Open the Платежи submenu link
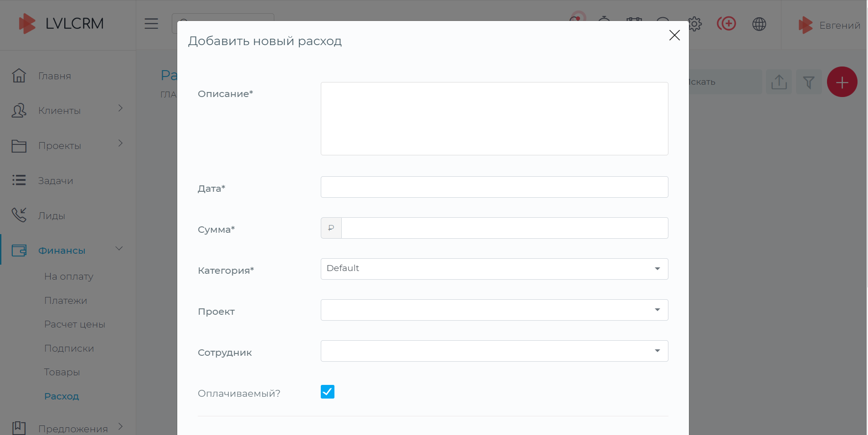The image size is (868, 435). point(66,301)
